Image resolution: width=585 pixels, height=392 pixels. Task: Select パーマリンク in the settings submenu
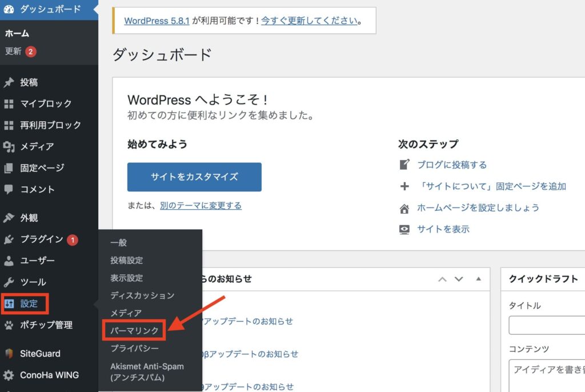click(x=134, y=330)
